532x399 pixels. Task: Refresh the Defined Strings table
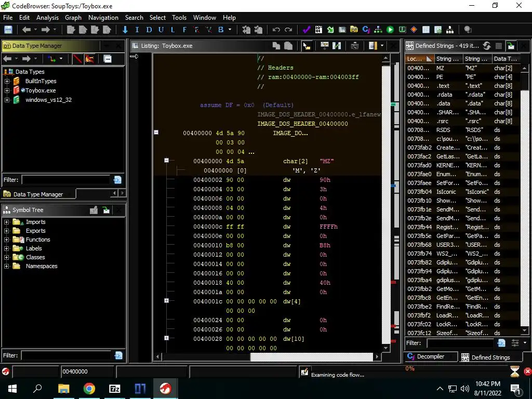click(487, 46)
